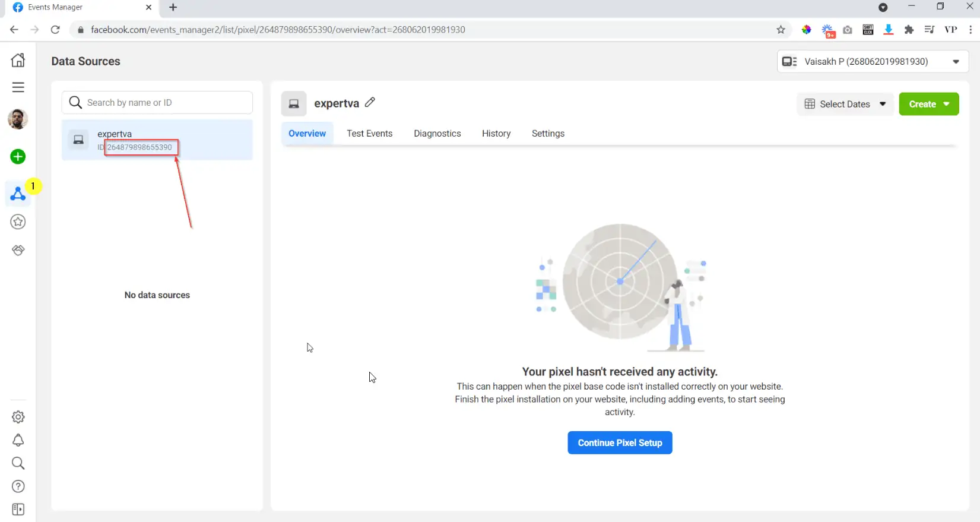Viewport: 980px width, 522px height.
Task: Edit pixel name with pencil icon
Action: click(x=370, y=102)
